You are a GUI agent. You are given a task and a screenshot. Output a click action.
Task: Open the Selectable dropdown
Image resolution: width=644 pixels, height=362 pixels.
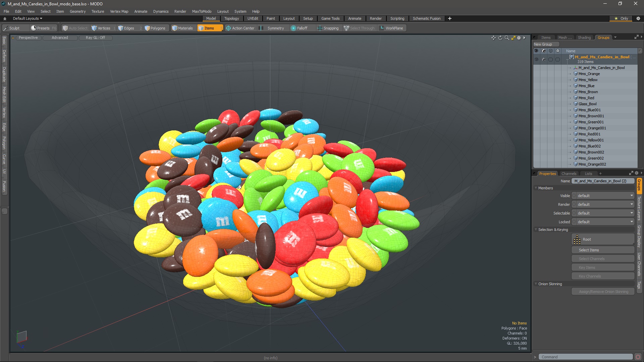tap(603, 213)
